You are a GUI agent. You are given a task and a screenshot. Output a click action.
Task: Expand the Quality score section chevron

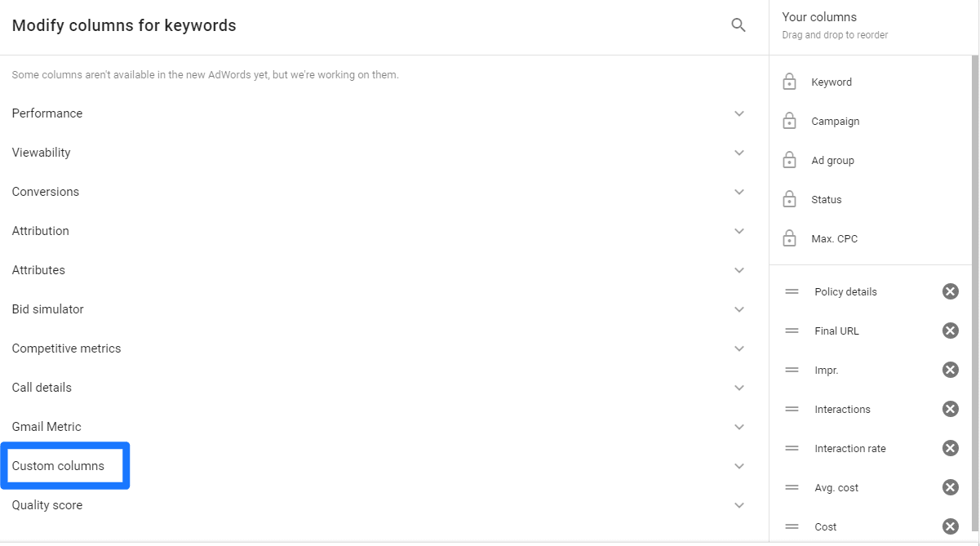coord(739,505)
